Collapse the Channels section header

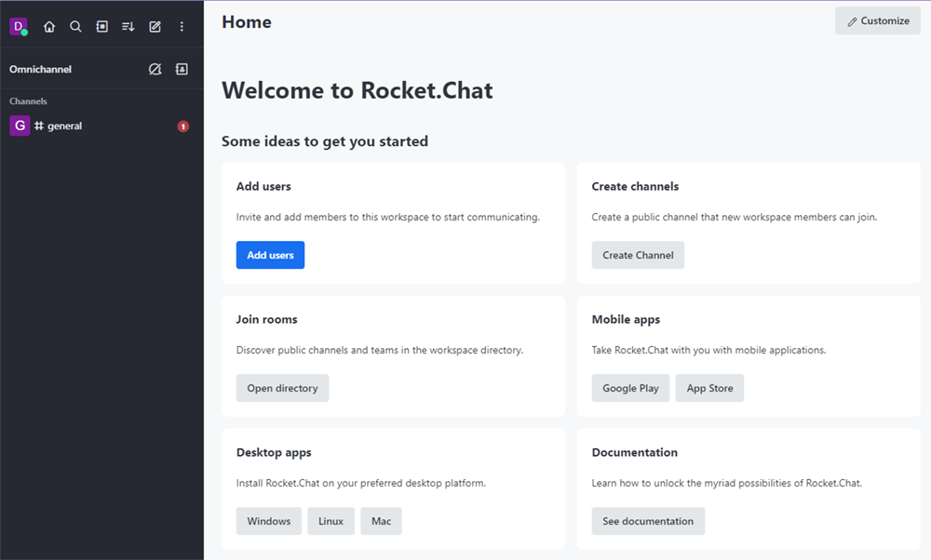[x=28, y=100]
